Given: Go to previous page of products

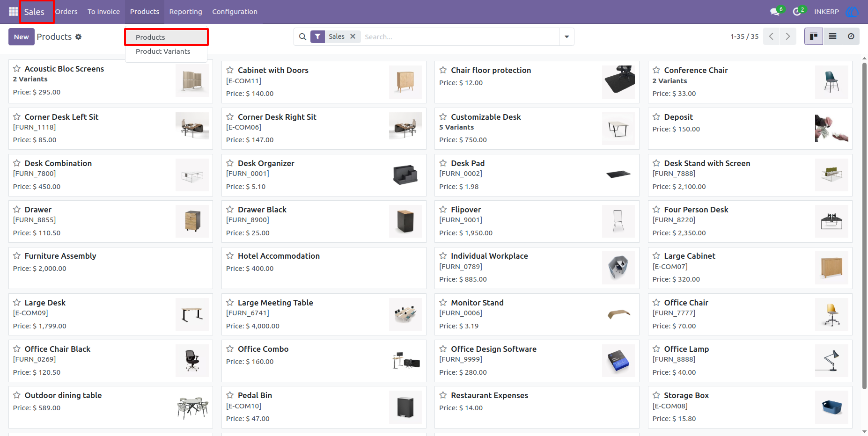Looking at the screenshot, I should click(771, 36).
